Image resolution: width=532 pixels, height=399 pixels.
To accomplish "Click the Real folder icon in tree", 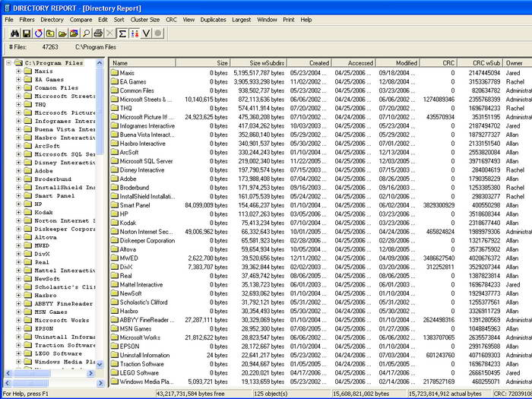I will click(x=28, y=262).
